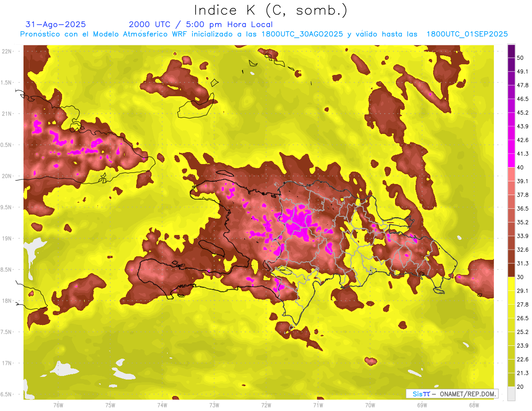Image resolution: width=532 pixels, height=411 pixels.
Task: Open the SisTT ONAMET/REP.DOM. watermark
Action: 452,394
